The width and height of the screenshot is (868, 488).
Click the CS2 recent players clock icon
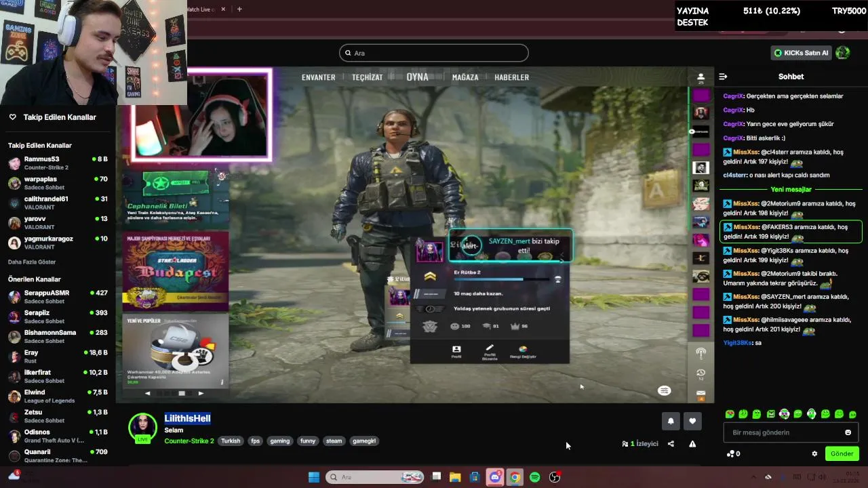tap(701, 373)
